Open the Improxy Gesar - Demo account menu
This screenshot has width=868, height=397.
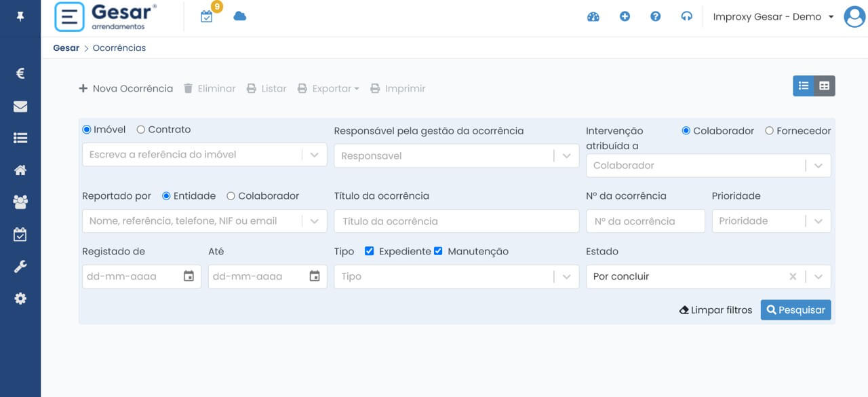tap(773, 17)
